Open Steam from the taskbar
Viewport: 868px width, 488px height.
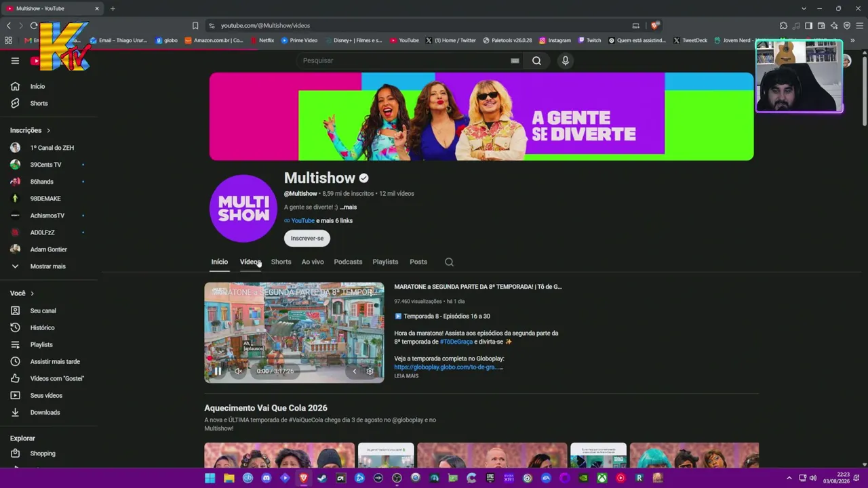click(x=322, y=478)
